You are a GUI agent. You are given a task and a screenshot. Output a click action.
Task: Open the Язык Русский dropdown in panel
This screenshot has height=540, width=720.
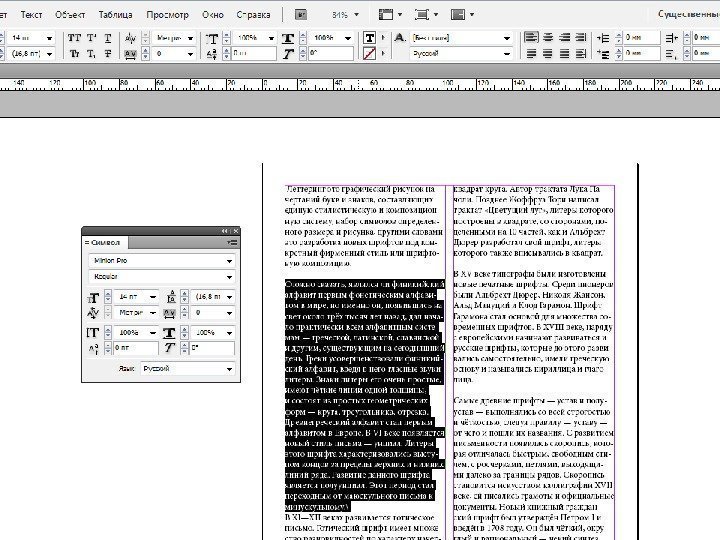[230, 369]
